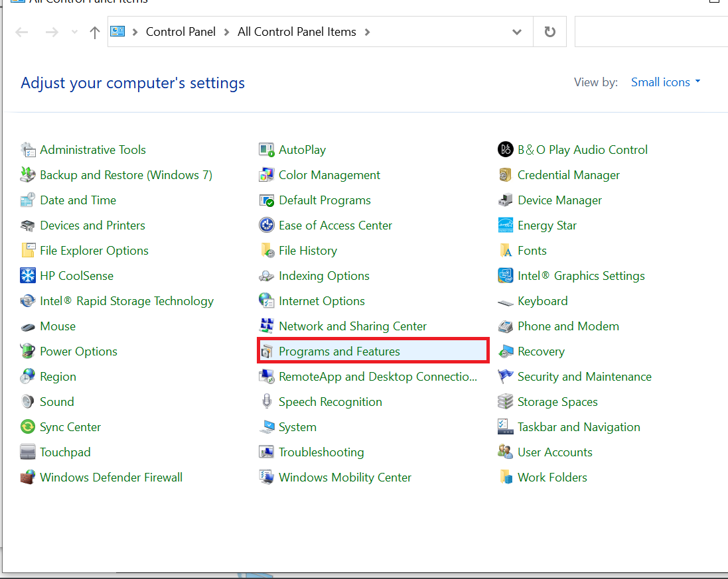
Task: Click the Credential Manager icon
Action: pyautogui.click(x=506, y=175)
